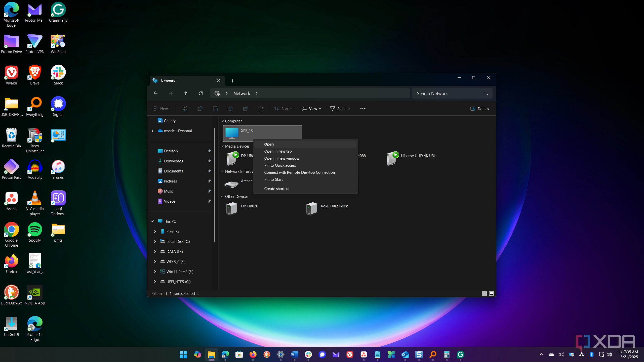Screen dimensions: 644x362
Task: Click the Rename icon in toolbar
Action: [x=230, y=109]
